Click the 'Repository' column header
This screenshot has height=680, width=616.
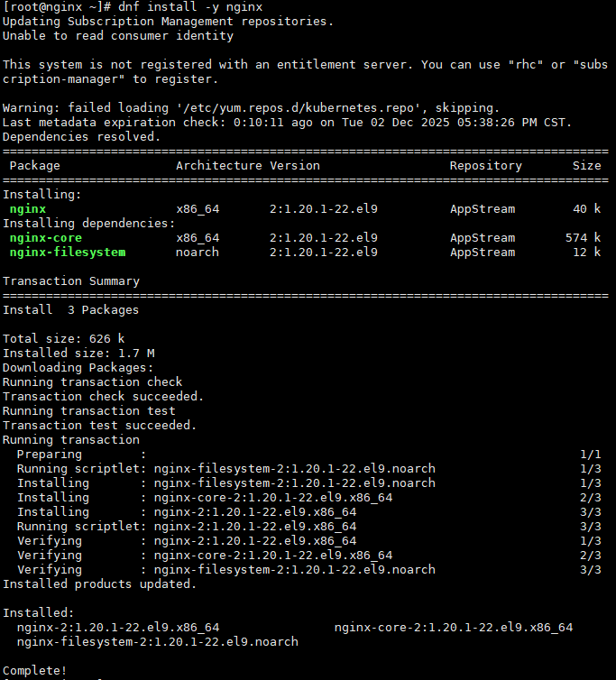coord(486,166)
